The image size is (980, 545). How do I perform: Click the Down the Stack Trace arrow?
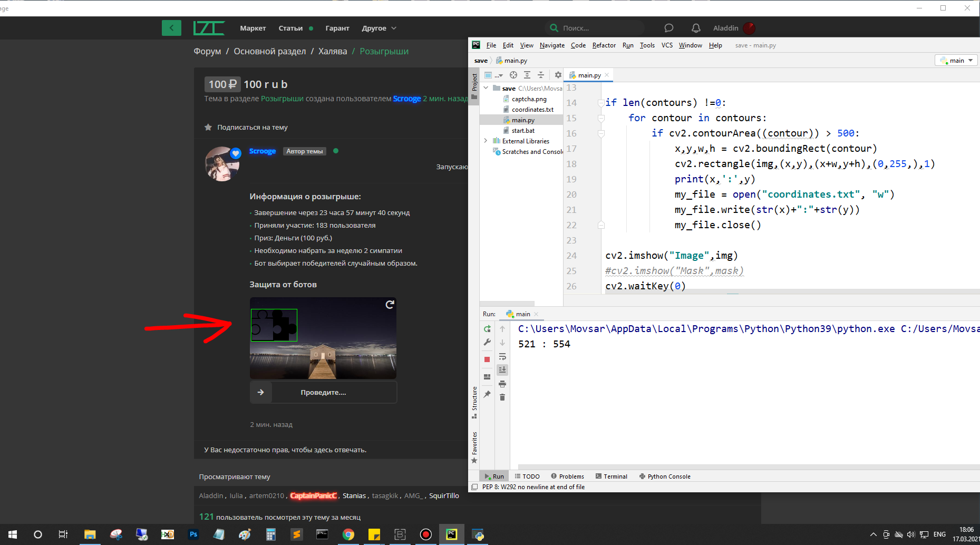point(502,343)
